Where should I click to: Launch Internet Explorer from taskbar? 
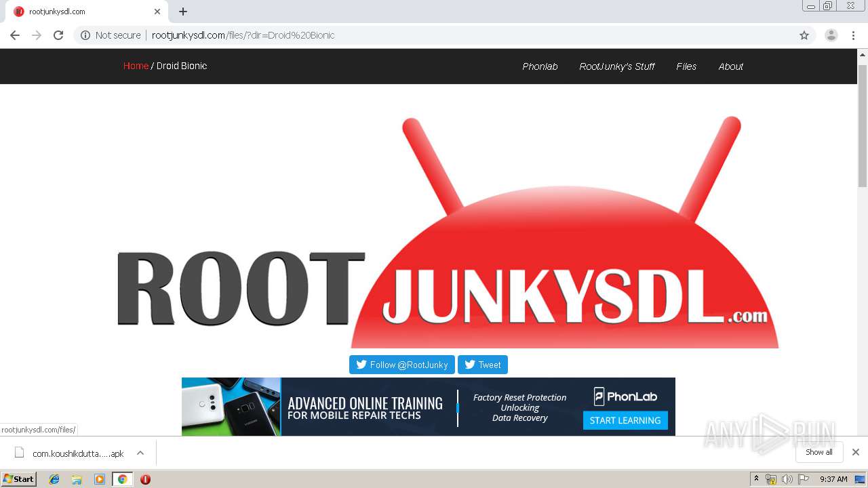(x=54, y=479)
